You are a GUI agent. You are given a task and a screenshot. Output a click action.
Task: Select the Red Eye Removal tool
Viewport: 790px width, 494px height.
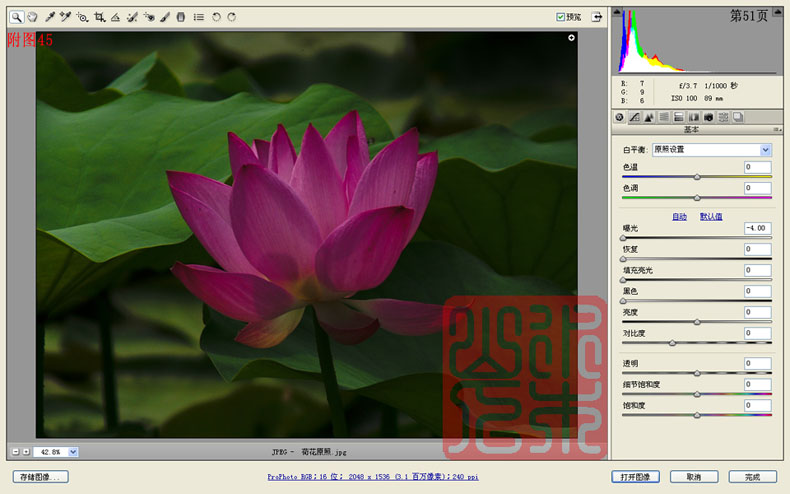(149, 17)
